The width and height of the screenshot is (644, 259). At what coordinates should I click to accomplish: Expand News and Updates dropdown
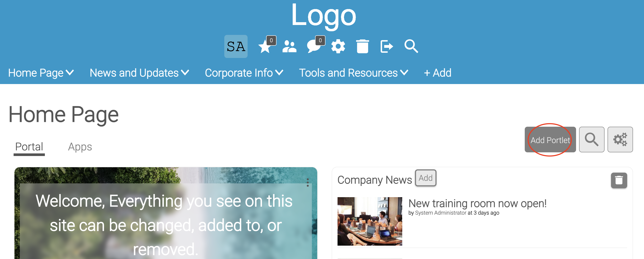(x=139, y=73)
